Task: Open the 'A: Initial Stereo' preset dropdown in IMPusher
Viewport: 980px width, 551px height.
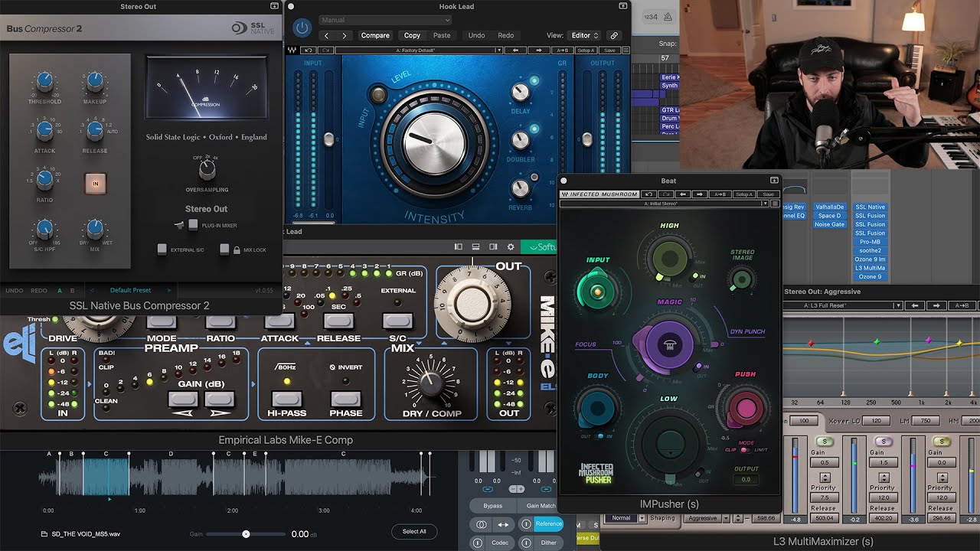Action: [664, 204]
